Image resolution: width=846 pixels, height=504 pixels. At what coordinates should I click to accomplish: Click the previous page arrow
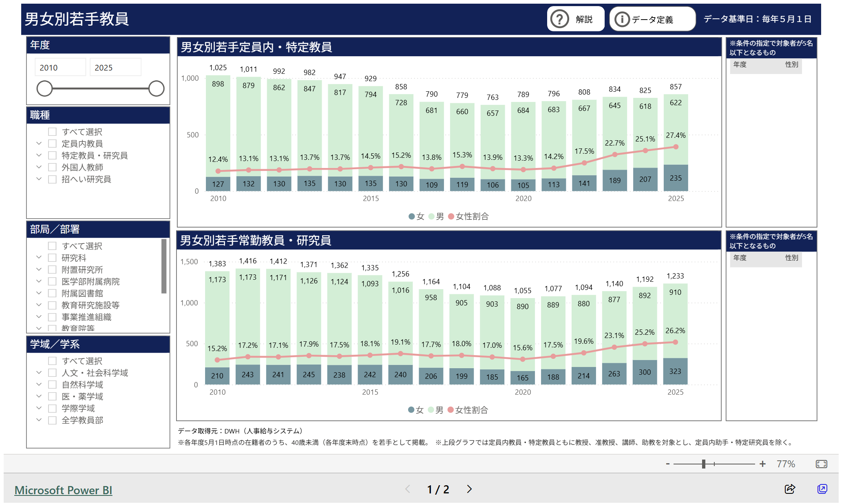coord(408,489)
